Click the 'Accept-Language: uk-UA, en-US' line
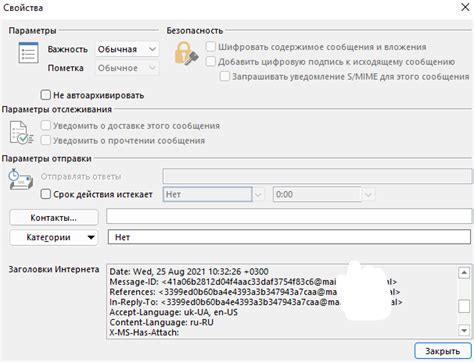This screenshot has height=362, width=474. [x=174, y=312]
